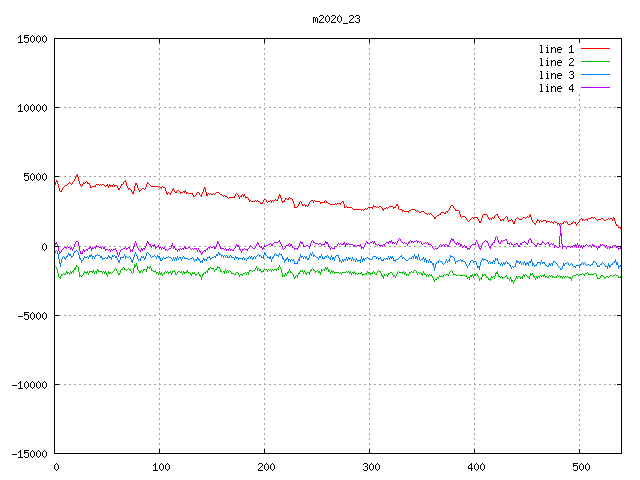Viewport: 640px width, 480px height.
Task: Click the 300 x-axis tick label
Action: (370, 467)
